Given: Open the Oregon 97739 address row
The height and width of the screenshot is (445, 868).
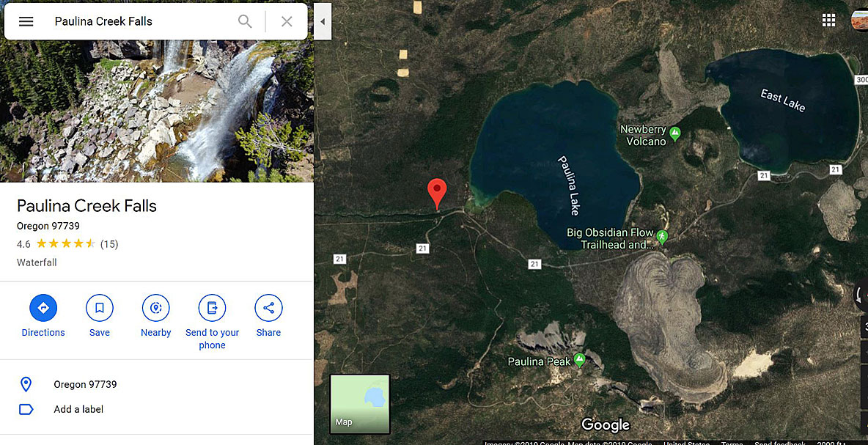Looking at the screenshot, I should pos(157,384).
